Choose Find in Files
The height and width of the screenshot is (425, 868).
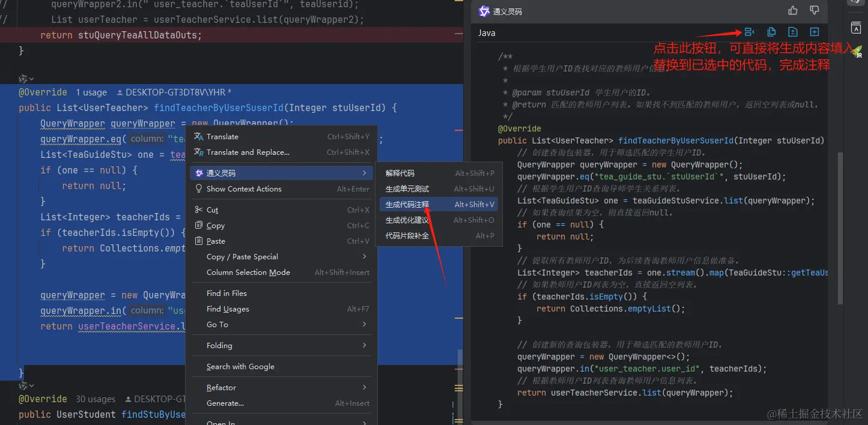[281, 293]
